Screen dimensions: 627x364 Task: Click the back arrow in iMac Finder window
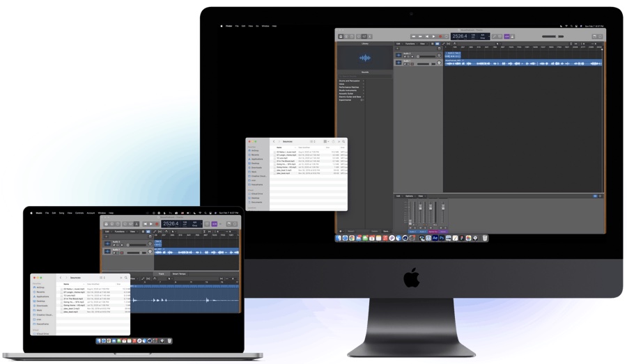[x=274, y=141]
